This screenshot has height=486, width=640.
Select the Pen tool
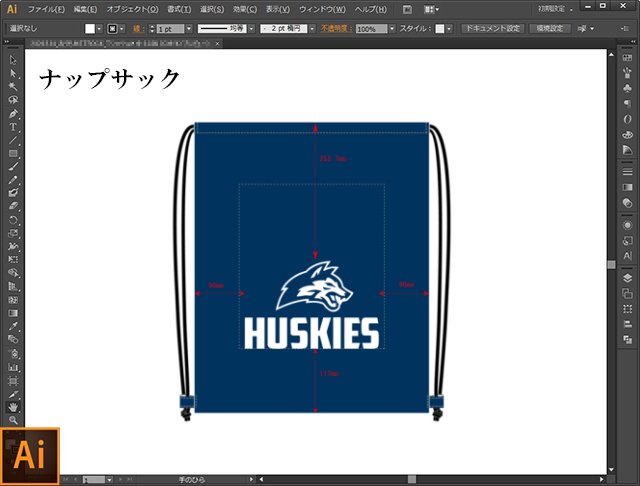tap(13, 114)
